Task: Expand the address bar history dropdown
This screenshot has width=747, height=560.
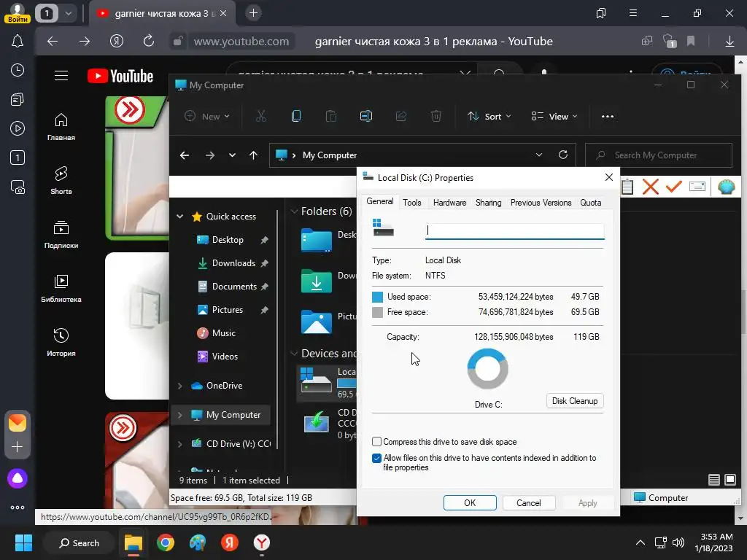Action: point(539,155)
